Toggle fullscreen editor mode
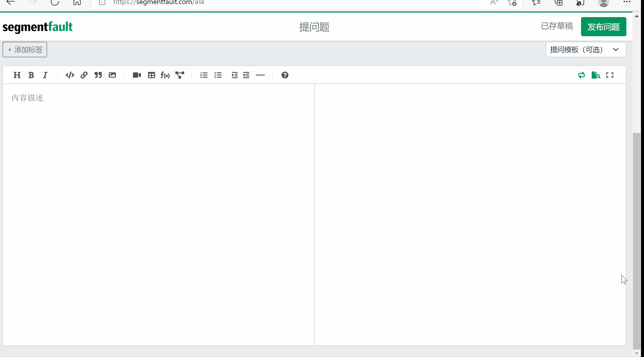The image size is (644, 357). (610, 75)
